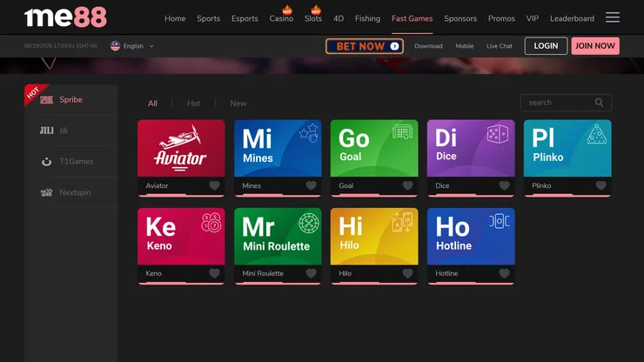Image resolution: width=644 pixels, height=362 pixels.
Task: Switch to the All filter tab
Action: [x=152, y=104]
